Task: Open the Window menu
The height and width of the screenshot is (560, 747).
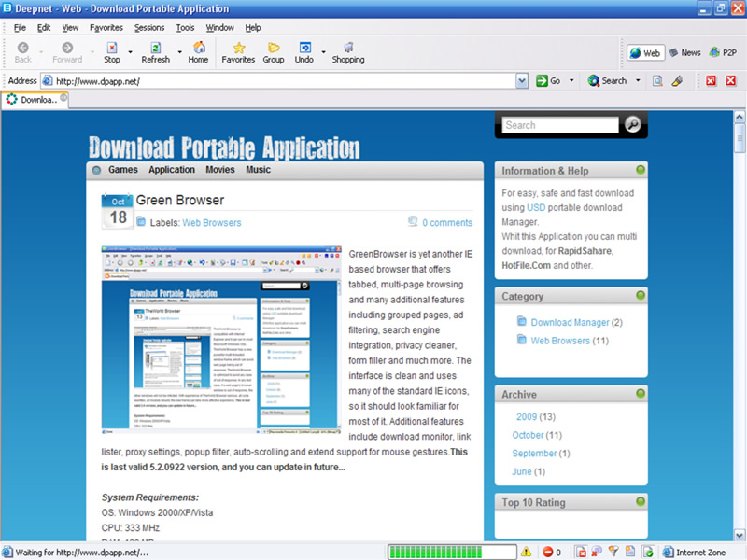Action: point(219,28)
